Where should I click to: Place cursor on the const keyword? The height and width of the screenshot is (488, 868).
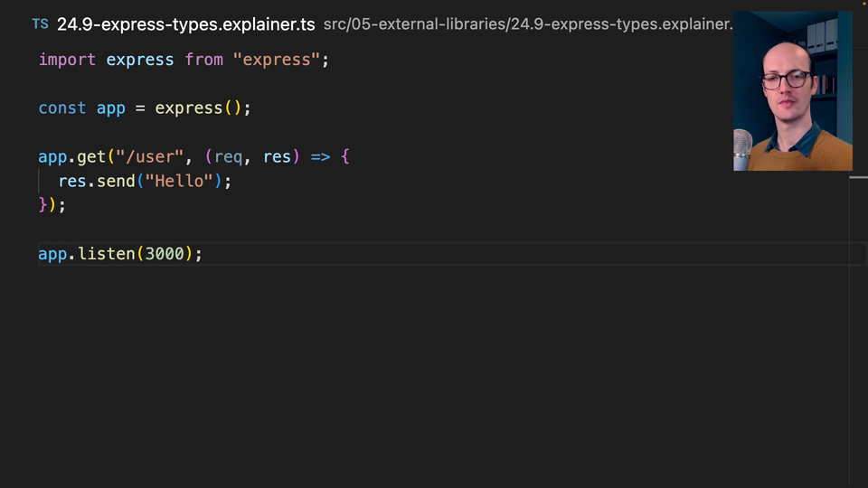point(62,108)
